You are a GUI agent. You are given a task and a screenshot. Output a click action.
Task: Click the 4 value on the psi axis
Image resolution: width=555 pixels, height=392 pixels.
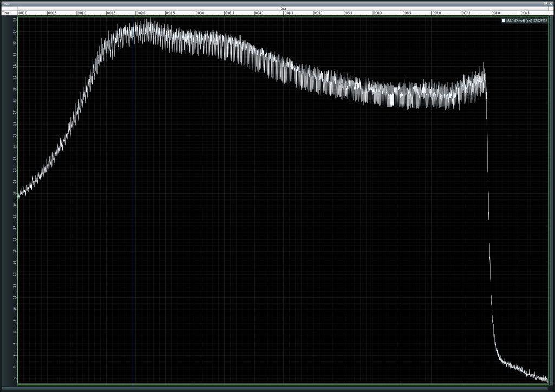pos(15,378)
